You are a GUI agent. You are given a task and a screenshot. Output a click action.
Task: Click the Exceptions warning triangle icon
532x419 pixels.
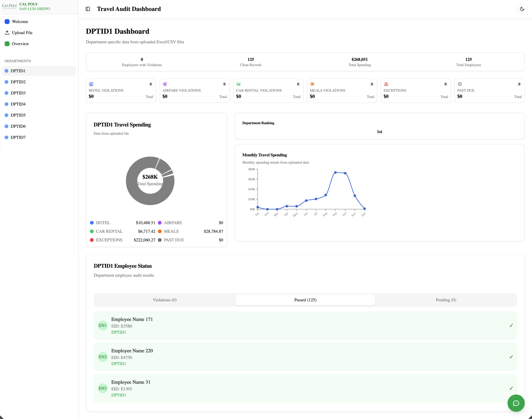pyautogui.click(x=386, y=84)
